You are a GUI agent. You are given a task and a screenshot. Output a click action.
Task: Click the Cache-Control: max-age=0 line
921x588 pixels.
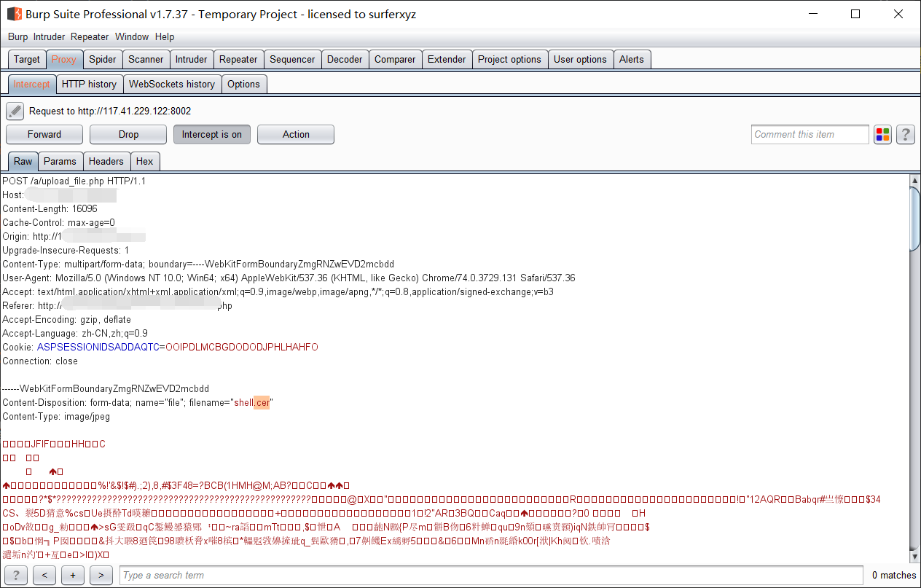pyautogui.click(x=58, y=222)
